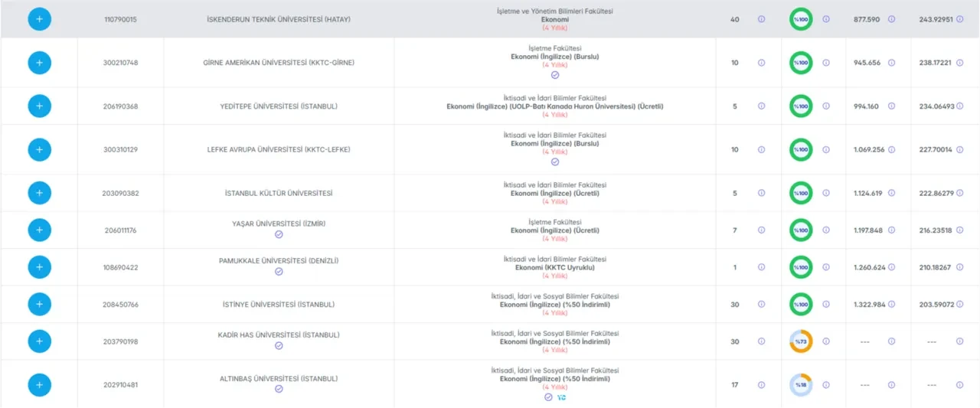Click plus button beside Lefke Avrupa Üniversitesi
Screen dimensions: 980x408
[x=40, y=149]
